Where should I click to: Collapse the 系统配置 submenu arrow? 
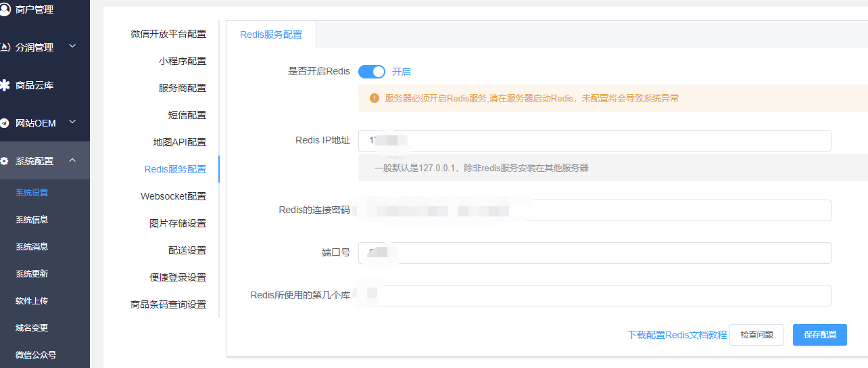[x=72, y=160]
